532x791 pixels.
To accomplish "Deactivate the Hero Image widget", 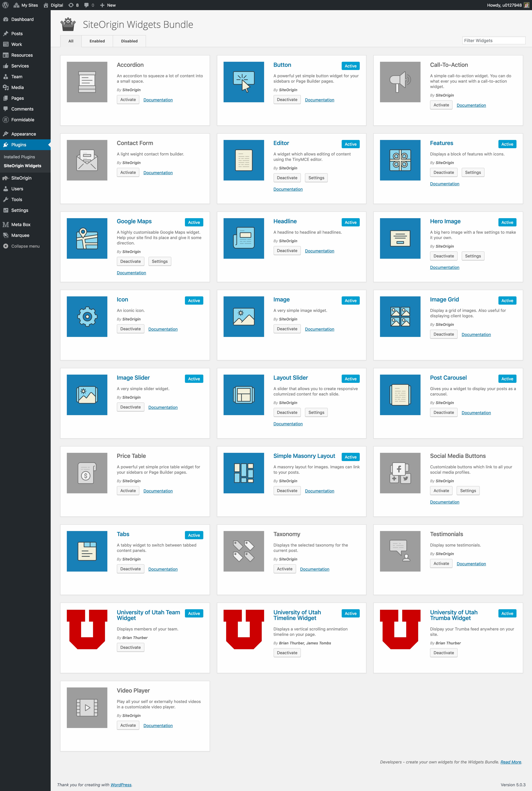I will coord(443,256).
